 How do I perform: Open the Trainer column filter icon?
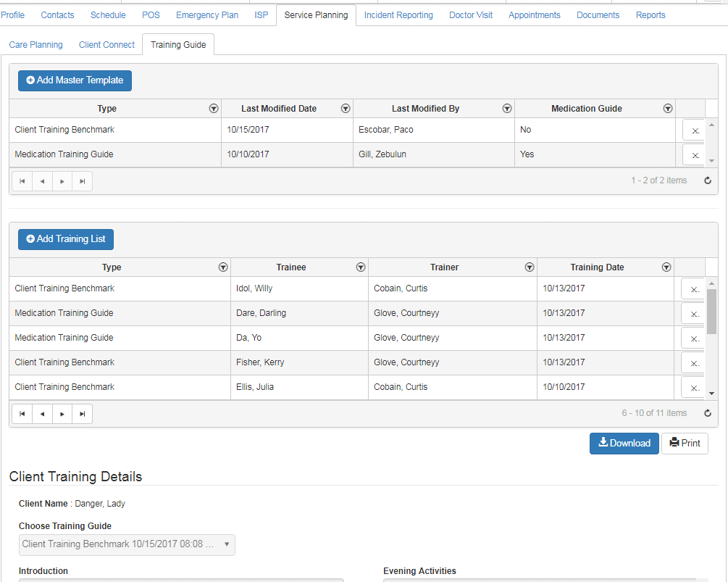[529, 267]
